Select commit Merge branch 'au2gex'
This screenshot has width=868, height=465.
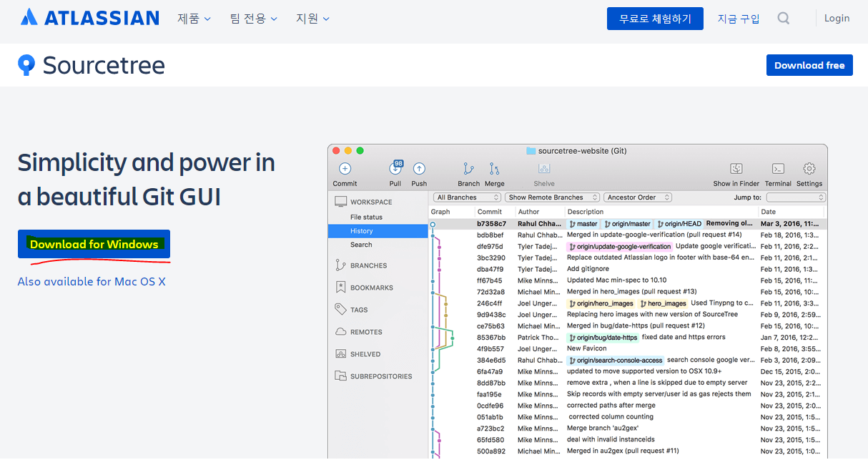628,428
